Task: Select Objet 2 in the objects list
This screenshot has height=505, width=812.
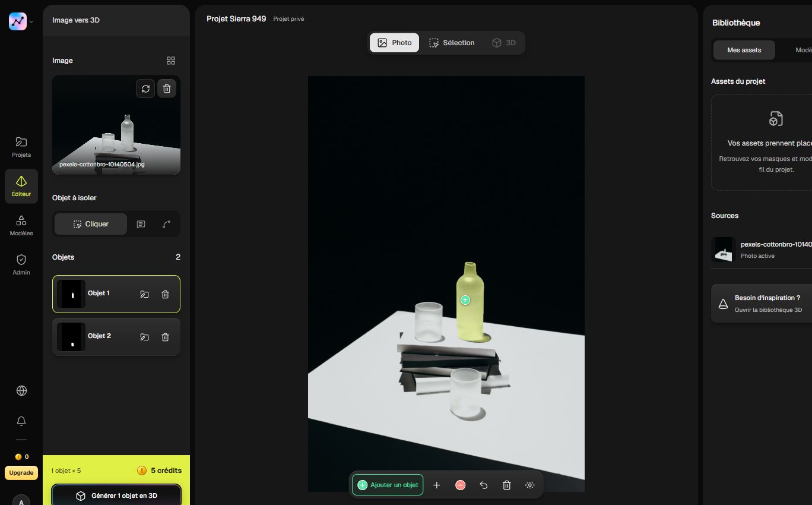Action: pyautogui.click(x=116, y=337)
